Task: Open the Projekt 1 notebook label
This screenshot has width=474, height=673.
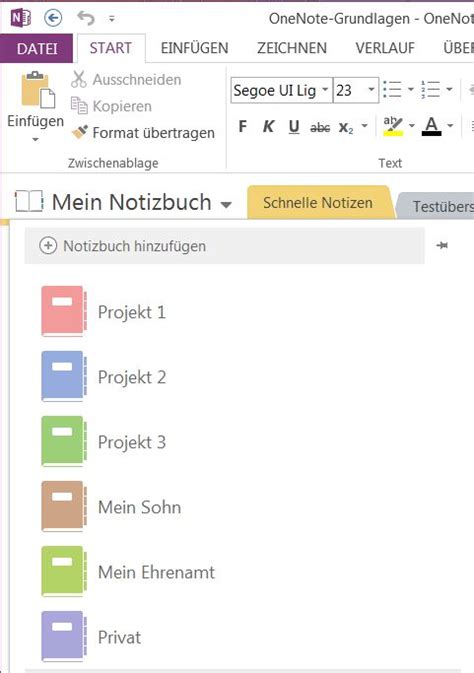Action: point(132,312)
